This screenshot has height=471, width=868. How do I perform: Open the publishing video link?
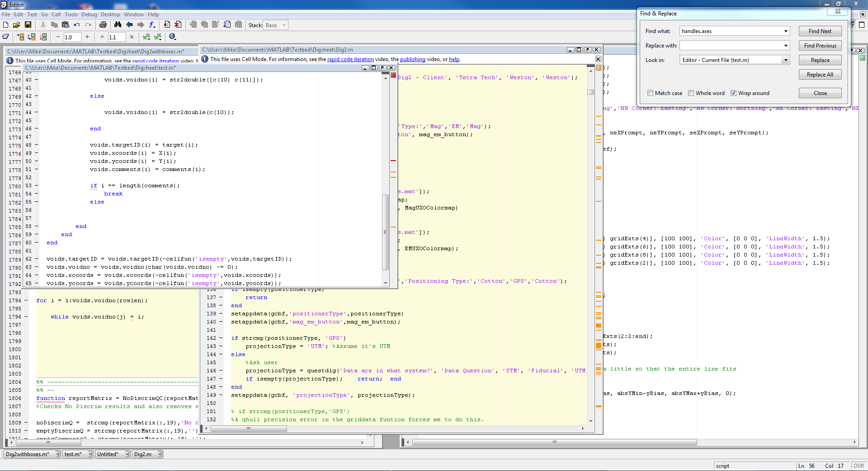(413, 59)
